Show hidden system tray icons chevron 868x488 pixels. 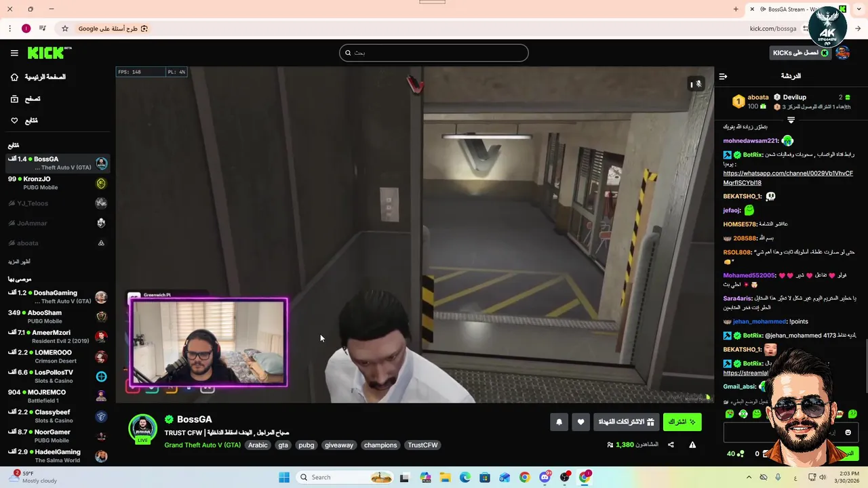click(x=749, y=477)
